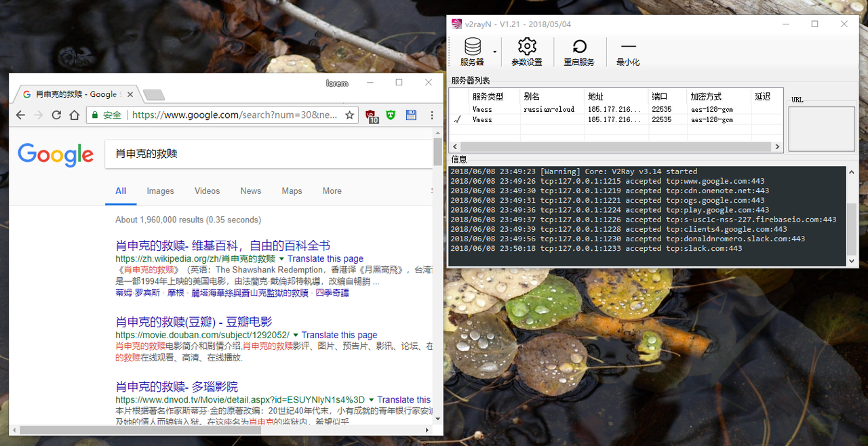Switch to the Videos results tab
The image size is (868, 446).
tap(207, 191)
